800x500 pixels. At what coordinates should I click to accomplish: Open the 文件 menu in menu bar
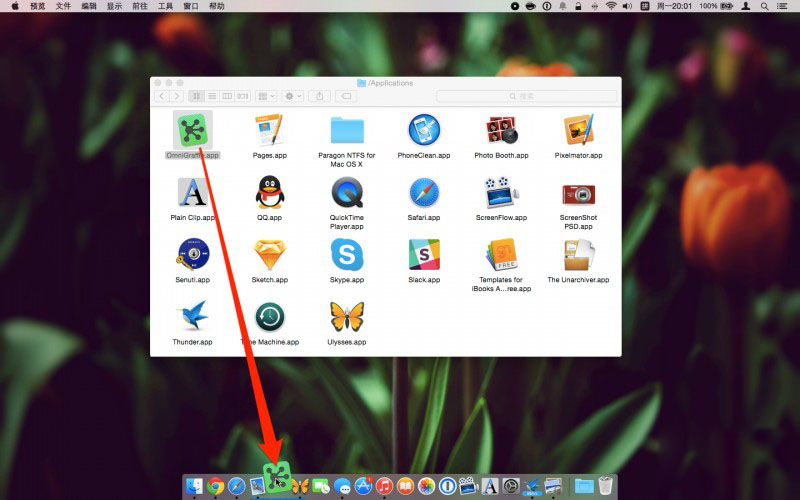coord(63,6)
